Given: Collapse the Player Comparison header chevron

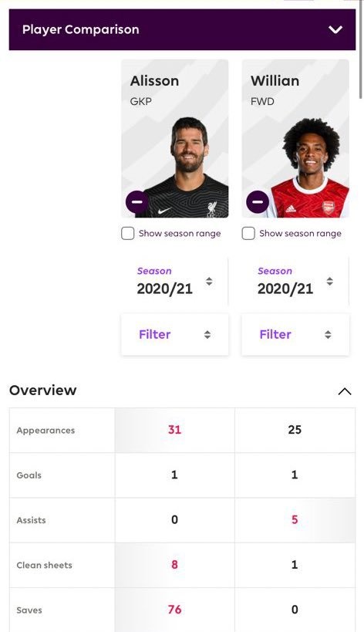Looking at the screenshot, I should pyautogui.click(x=335, y=29).
